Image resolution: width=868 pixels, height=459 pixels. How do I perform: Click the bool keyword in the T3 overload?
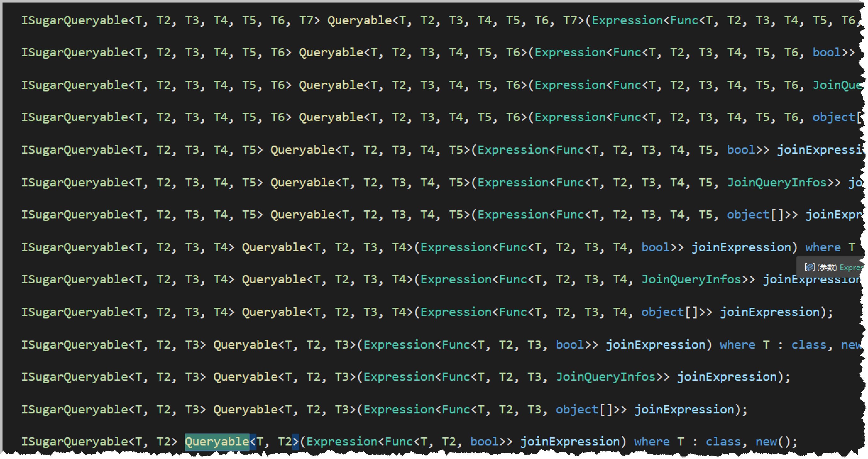click(570, 345)
